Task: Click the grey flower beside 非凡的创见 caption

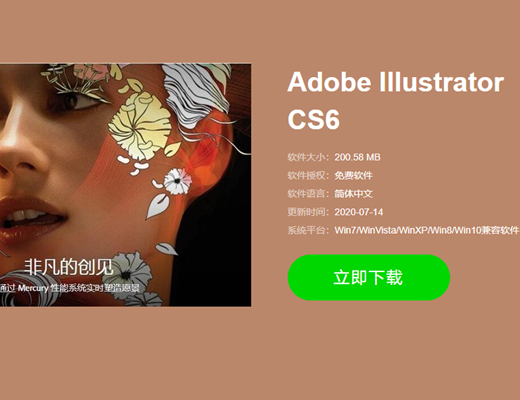Action: coord(128,272)
